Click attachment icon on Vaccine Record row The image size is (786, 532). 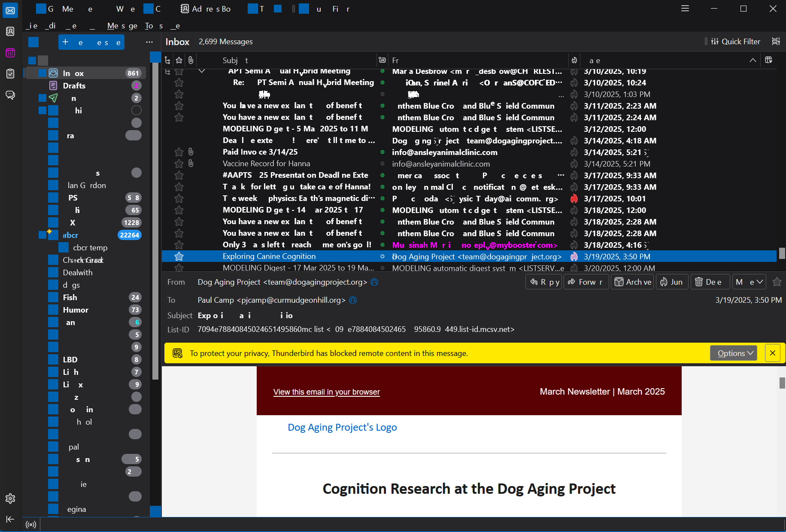point(191,164)
